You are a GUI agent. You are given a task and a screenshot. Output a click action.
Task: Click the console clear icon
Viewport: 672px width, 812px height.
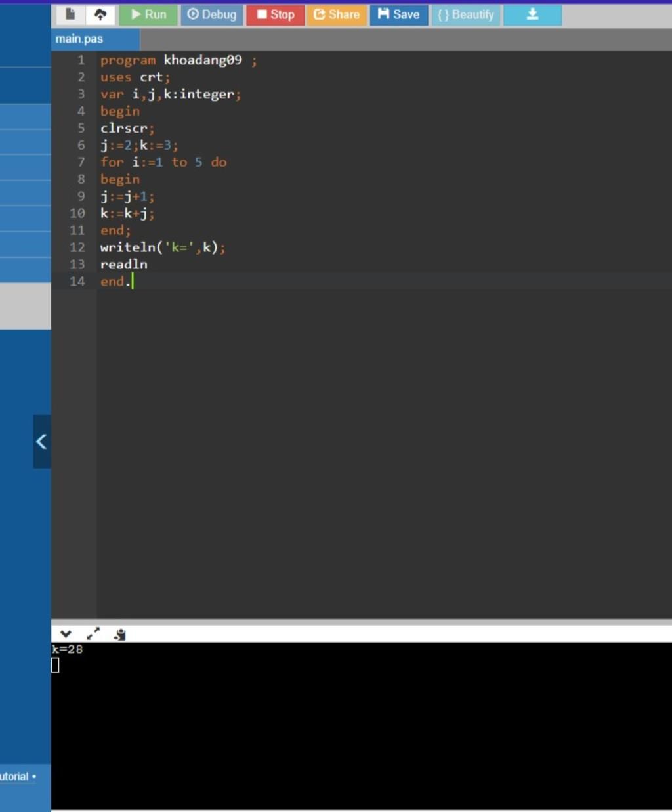click(119, 634)
